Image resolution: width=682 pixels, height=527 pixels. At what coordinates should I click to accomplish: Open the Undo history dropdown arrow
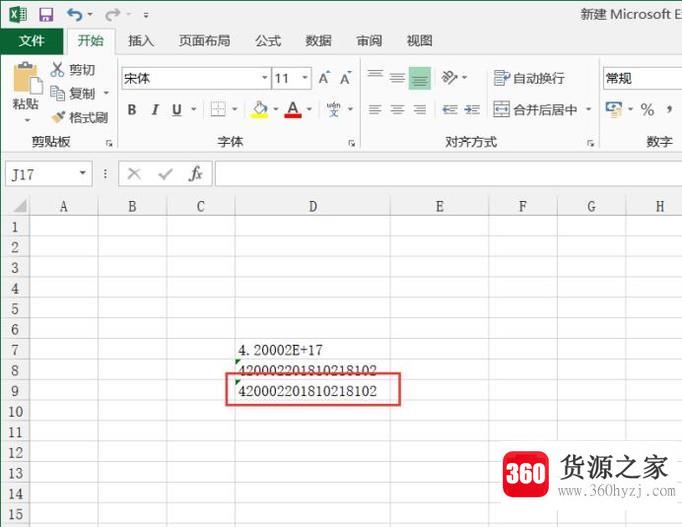[x=90, y=15]
